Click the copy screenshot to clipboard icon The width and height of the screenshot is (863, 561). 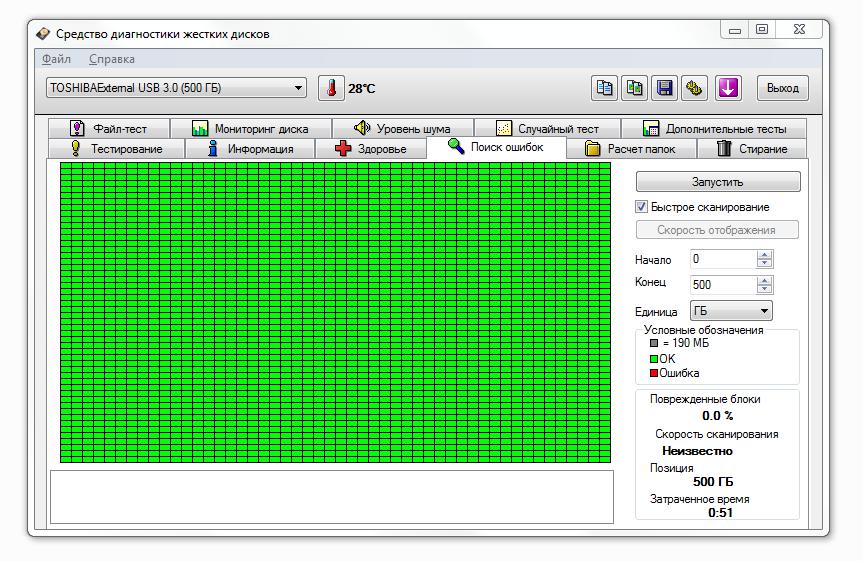click(x=634, y=88)
